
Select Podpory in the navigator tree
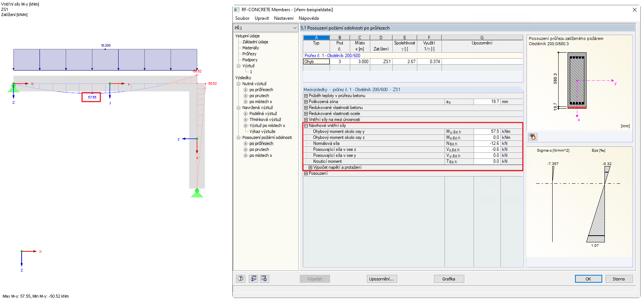click(250, 60)
